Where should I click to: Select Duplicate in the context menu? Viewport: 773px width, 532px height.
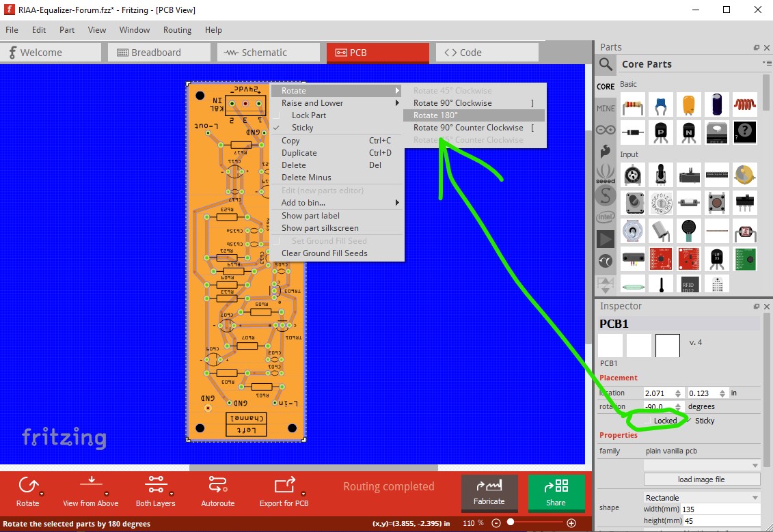click(338, 153)
